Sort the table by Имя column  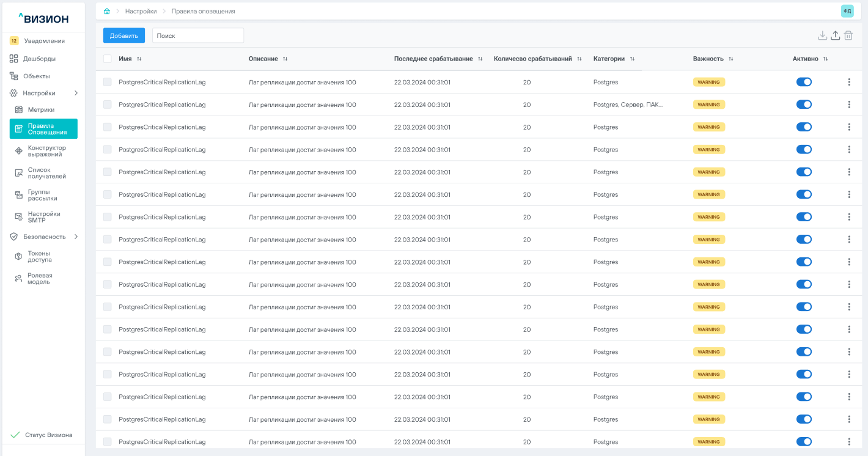(x=139, y=59)
